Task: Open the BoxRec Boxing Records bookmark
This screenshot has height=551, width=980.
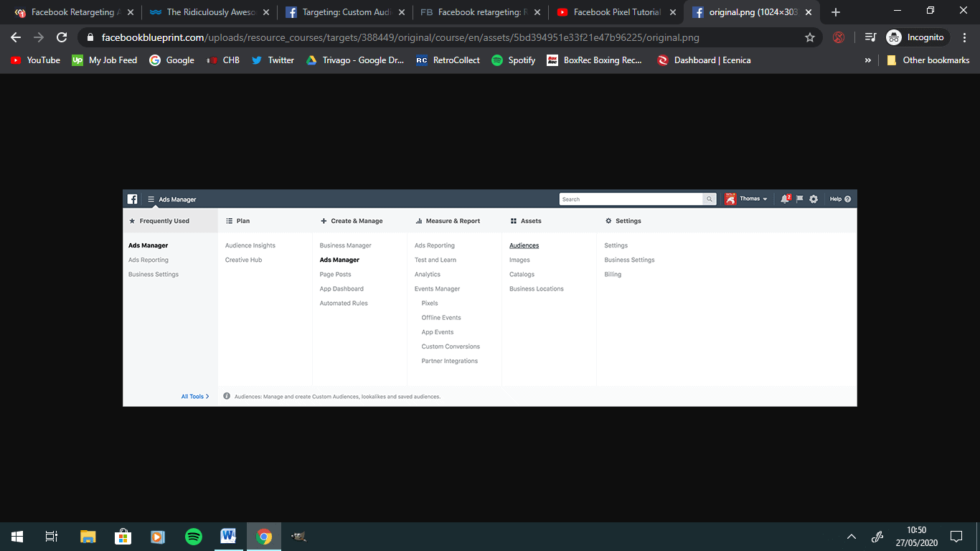Action: tap(595, 60)
